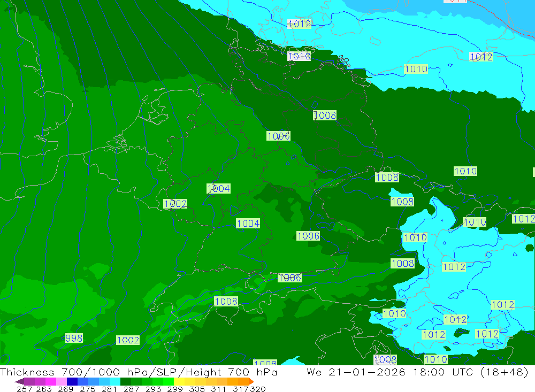Click the legend value 269
This screenshot has height=392, width=535.
point(65,389)
